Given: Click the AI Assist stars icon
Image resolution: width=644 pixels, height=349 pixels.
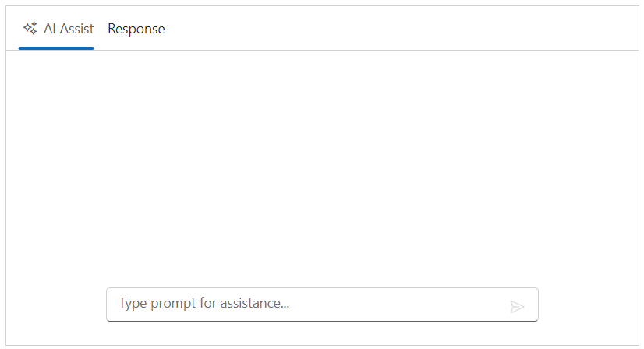Looking at the screenshot, I should [30, 29].
